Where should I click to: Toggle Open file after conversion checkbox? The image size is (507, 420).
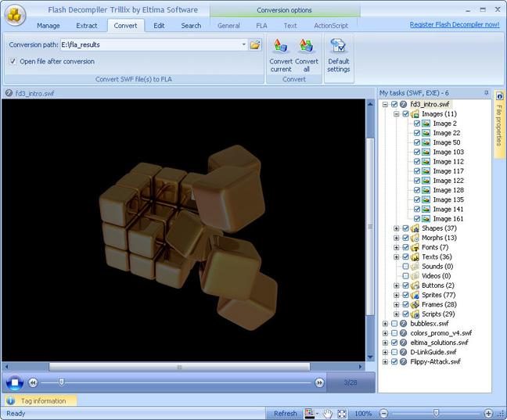[13, 61]
